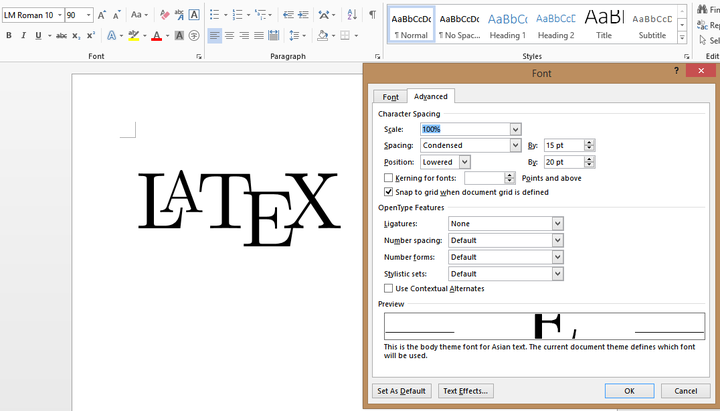The height and width of the screenshot is (411, 720).
Task: Click Kerning points input field
Action: tap(485, 178)
